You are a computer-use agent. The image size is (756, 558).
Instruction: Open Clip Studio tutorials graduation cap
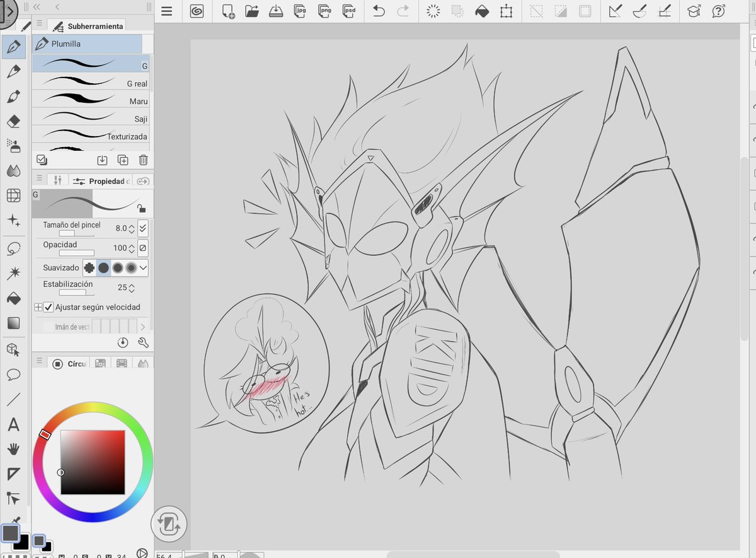tap(694, 11)
